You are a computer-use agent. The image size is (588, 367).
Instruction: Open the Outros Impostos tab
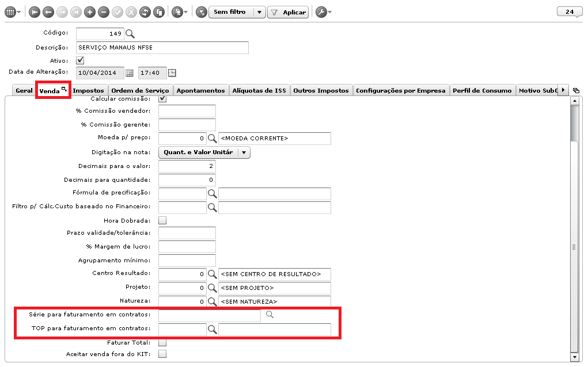pos(321,91)
